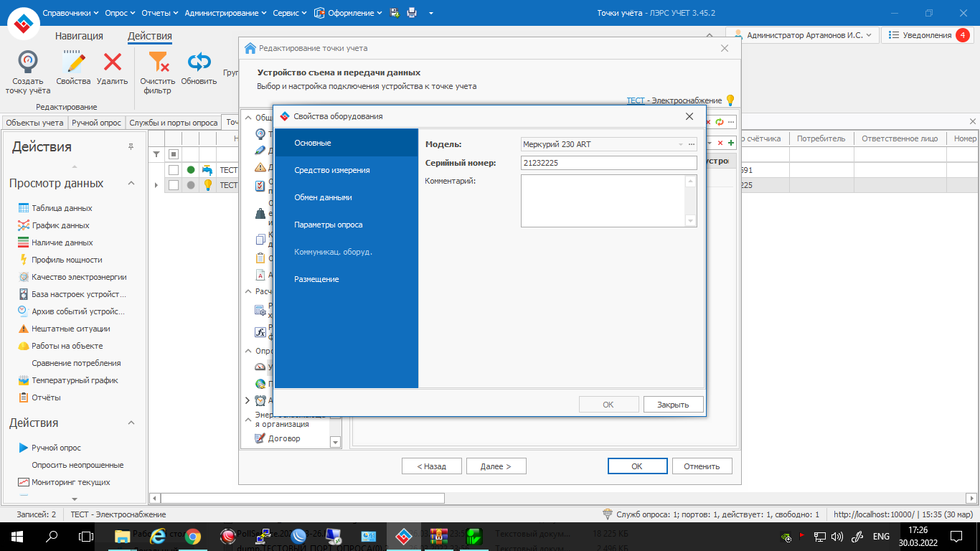980x551 pixels.
Task: Open Мониторинг текущих in the sidebar
Action: (70, 482)
